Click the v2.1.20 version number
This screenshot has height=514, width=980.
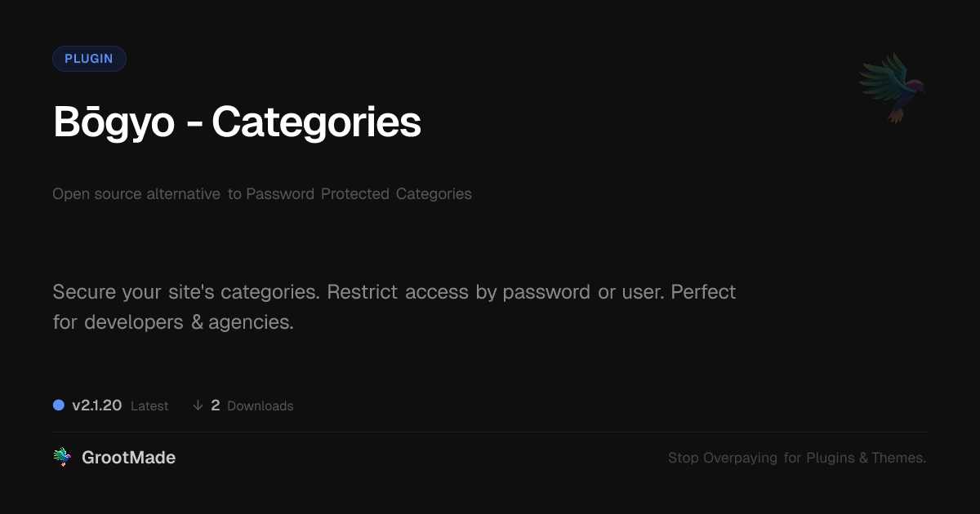[x=96, y=405]
